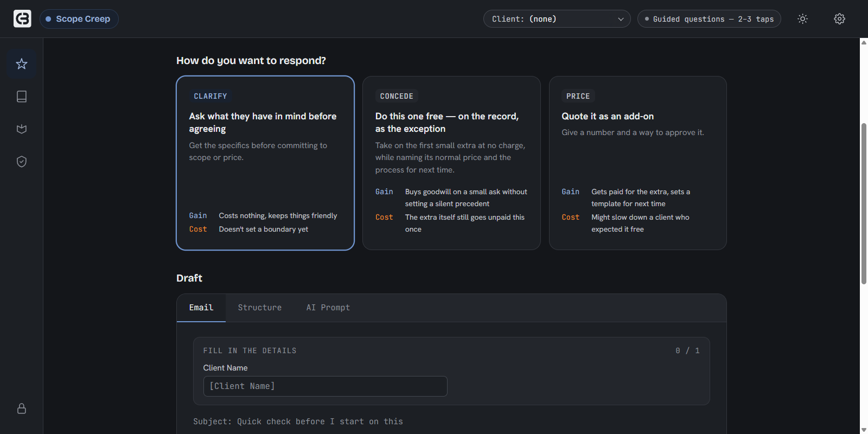The width and height of the screenshot is (868, 434).
Task: Open the book library sidebar icon
Action: 22,97
